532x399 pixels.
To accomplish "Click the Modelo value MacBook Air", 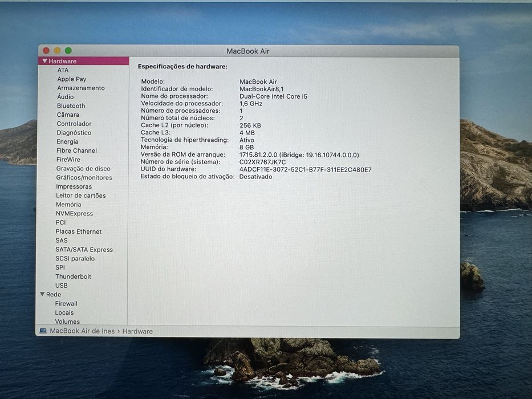I will [258, 82].
